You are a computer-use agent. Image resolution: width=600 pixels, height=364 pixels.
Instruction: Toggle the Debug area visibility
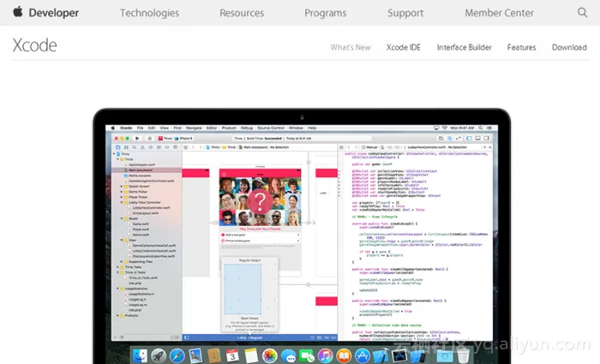point(478,138)
